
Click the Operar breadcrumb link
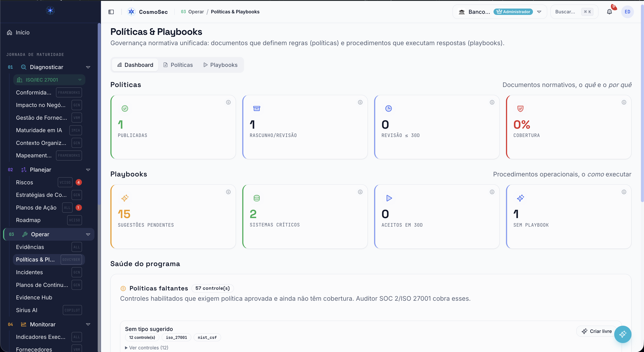(x=196, y=12)
